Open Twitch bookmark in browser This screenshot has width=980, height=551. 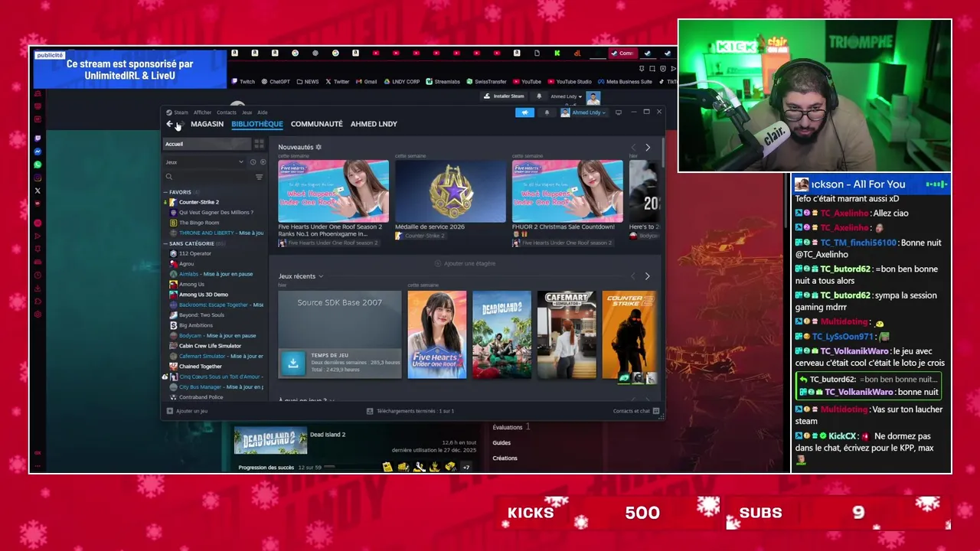[x=243, y=82]
